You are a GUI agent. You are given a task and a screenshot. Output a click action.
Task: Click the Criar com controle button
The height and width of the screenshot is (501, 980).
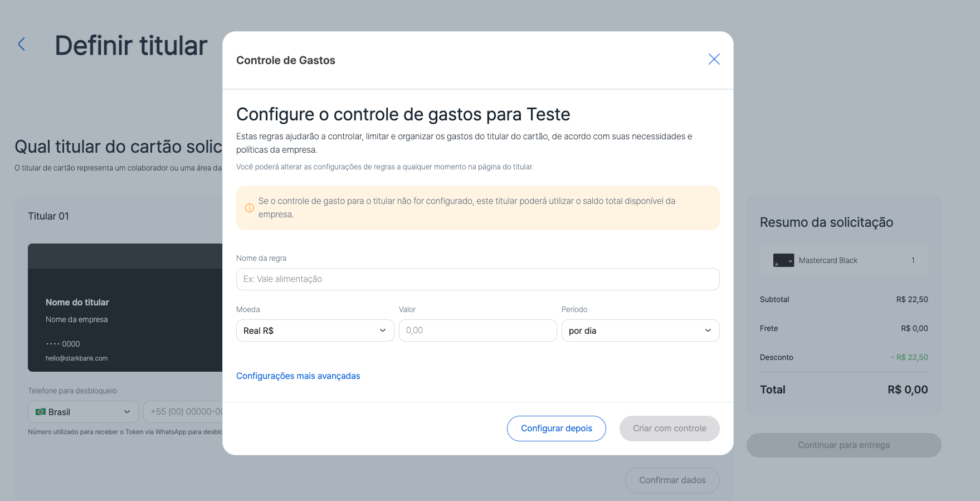(669, 429)
